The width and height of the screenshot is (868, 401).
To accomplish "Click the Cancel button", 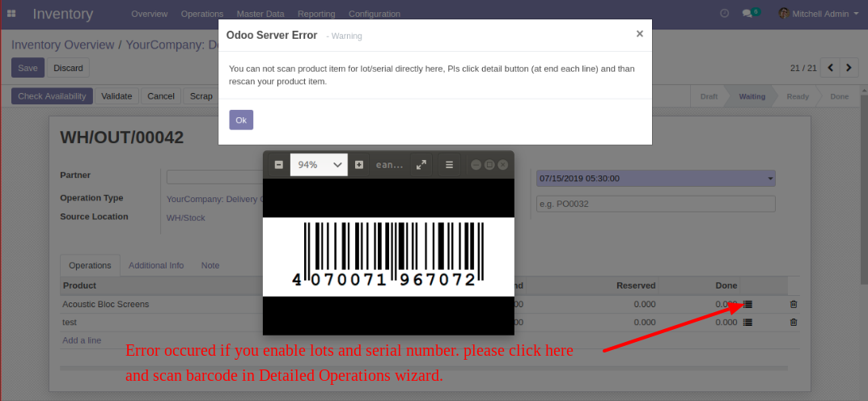I will 161,96.
